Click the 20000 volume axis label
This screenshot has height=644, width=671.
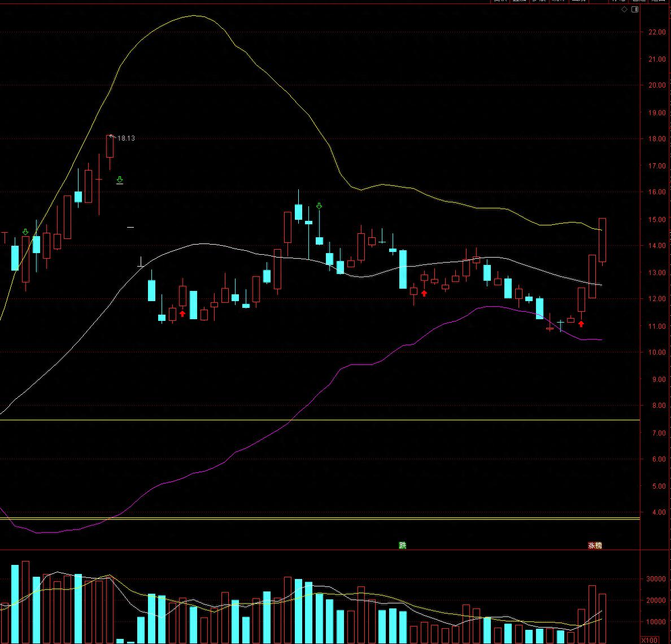coord(656,601)
